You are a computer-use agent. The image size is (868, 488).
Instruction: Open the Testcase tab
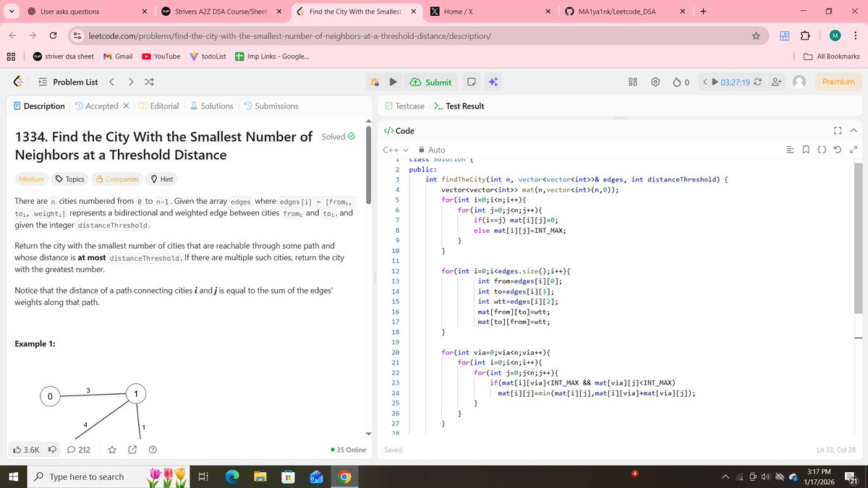coord(405,106)
